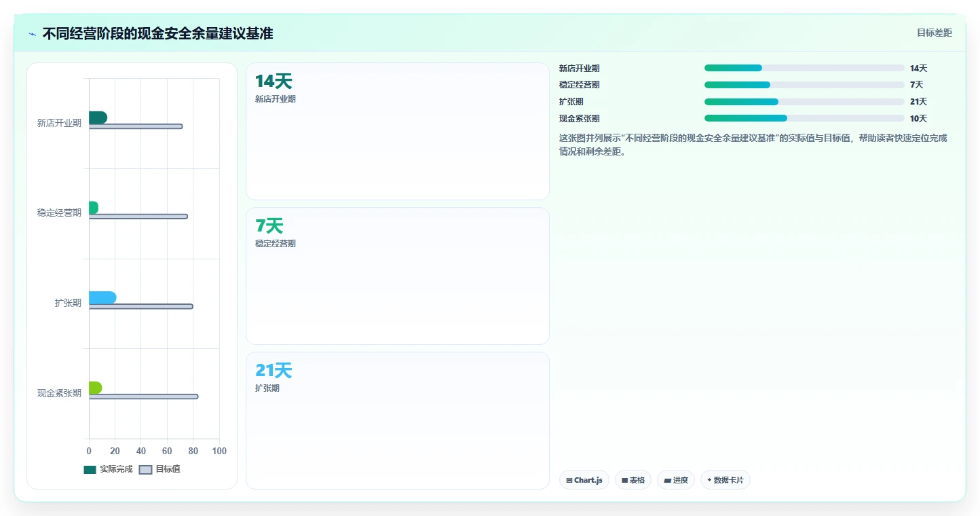
Task: Click the x-axis tick label 60
Action: tap(167, 451)
